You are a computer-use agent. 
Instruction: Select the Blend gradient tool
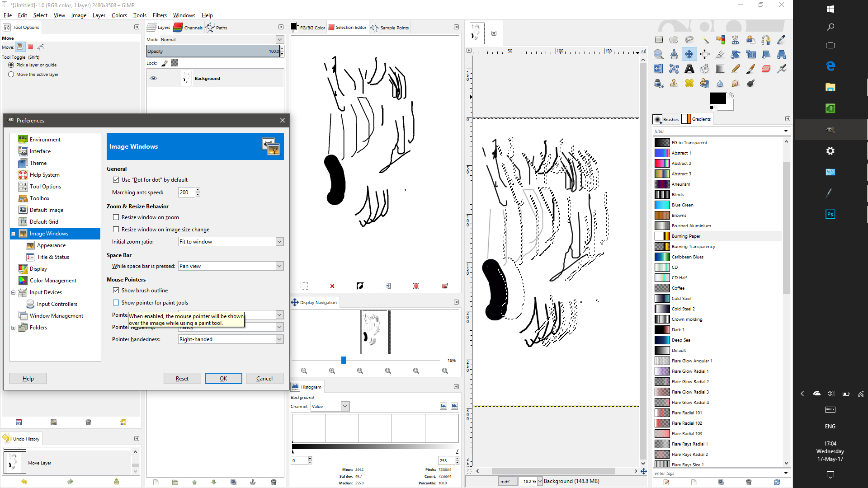pyautogui.click(x=720, y=69)
